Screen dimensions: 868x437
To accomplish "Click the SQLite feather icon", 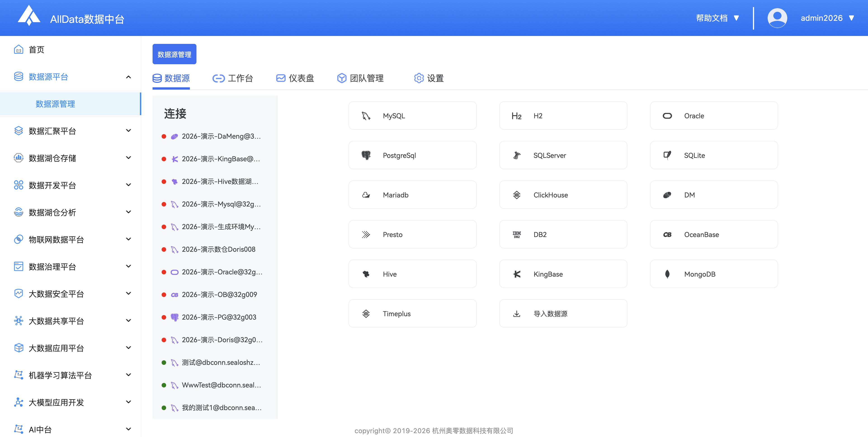I will pos(667,155).
